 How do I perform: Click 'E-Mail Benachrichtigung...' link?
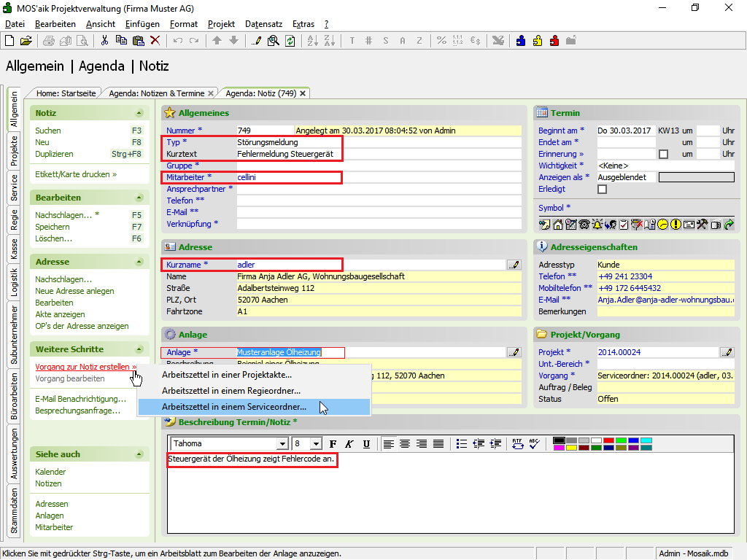pos(80,399)
